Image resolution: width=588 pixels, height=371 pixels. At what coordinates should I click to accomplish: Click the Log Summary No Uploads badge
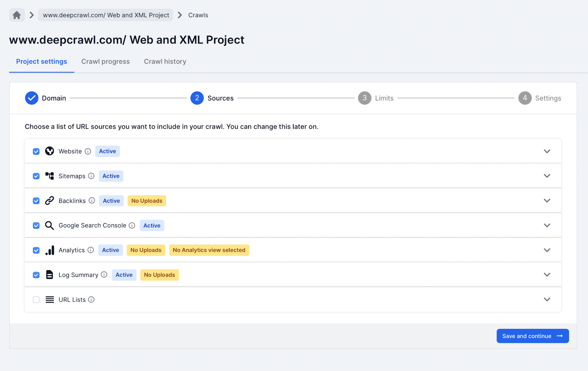pos(159,275)
